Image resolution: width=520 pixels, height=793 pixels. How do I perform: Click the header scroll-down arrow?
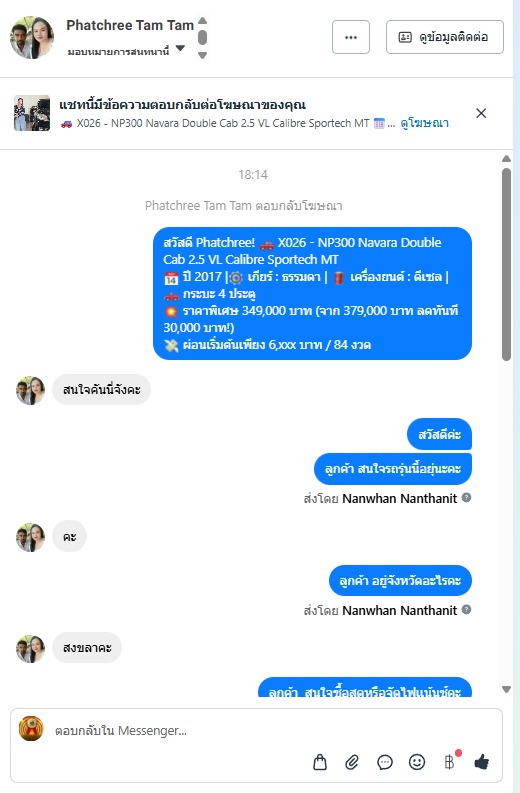pos(202,55)
